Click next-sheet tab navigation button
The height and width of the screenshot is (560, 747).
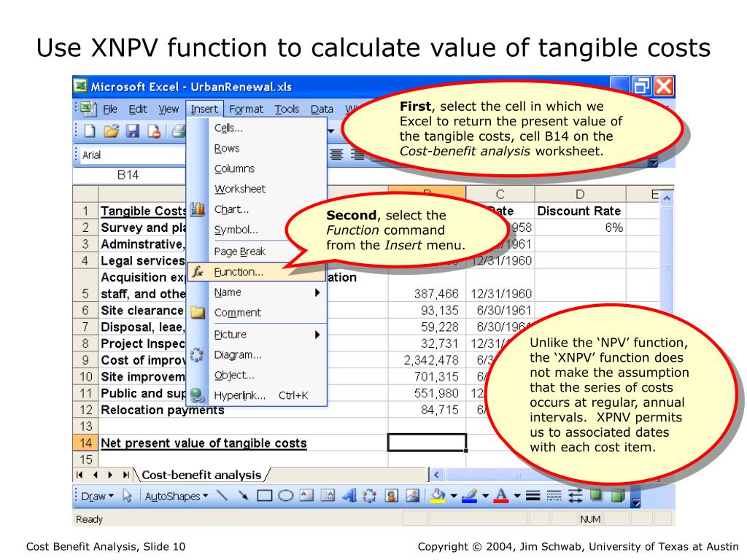pos(111,475)
